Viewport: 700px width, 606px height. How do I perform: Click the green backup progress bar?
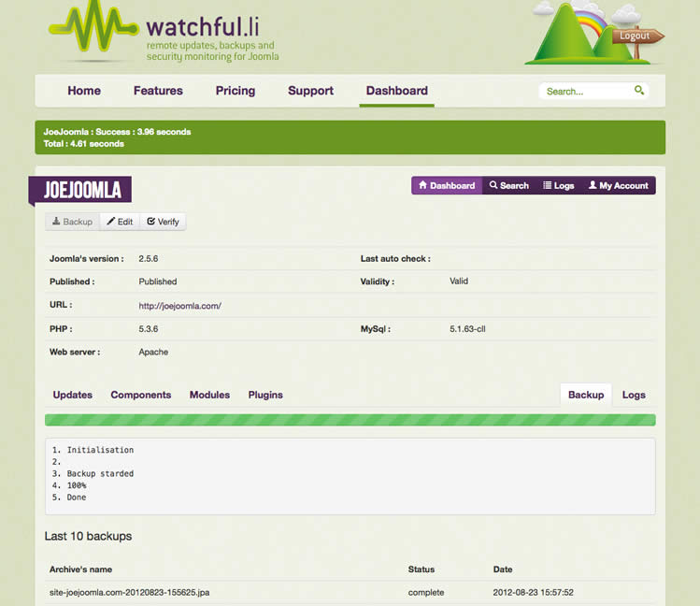point(350,421)
